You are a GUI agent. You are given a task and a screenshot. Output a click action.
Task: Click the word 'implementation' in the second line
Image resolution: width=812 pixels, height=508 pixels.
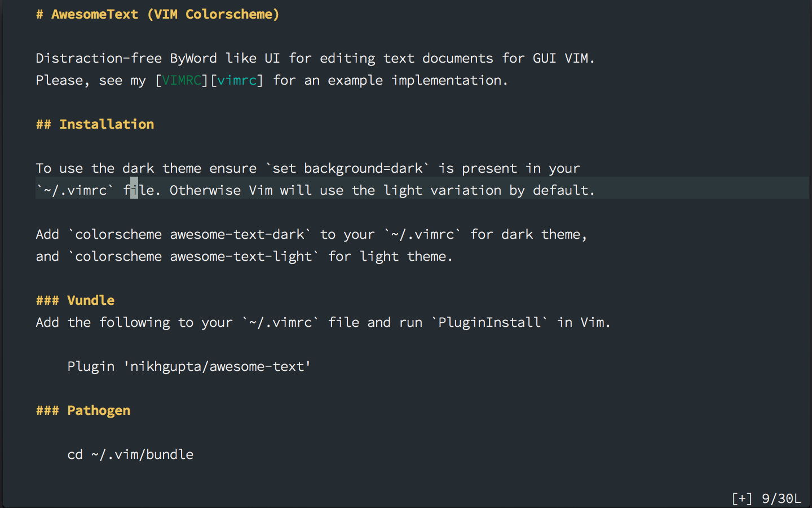tap(446, 80)
